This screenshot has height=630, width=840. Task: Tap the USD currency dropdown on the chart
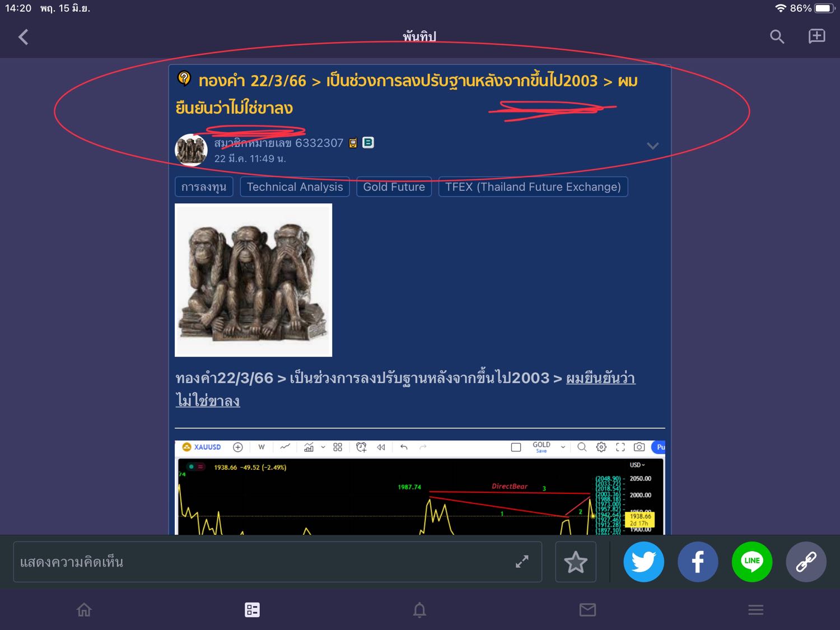(x=637, y=465)
